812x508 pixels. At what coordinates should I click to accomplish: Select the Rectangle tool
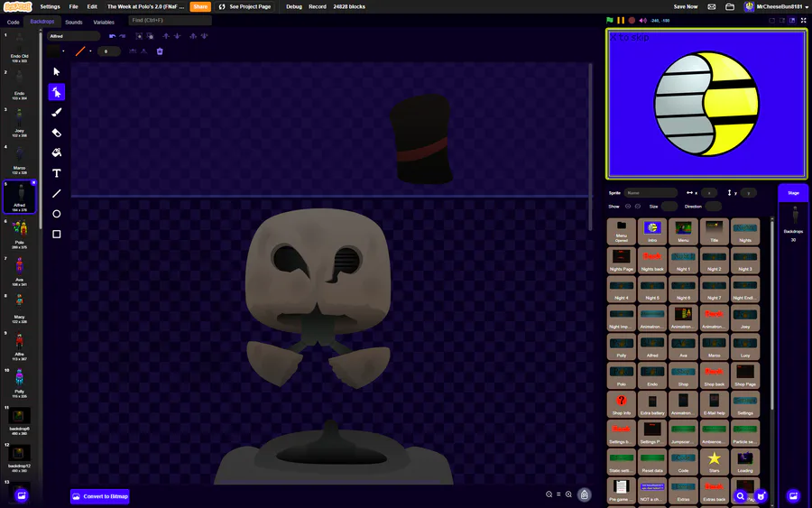[x=57, y=234]
